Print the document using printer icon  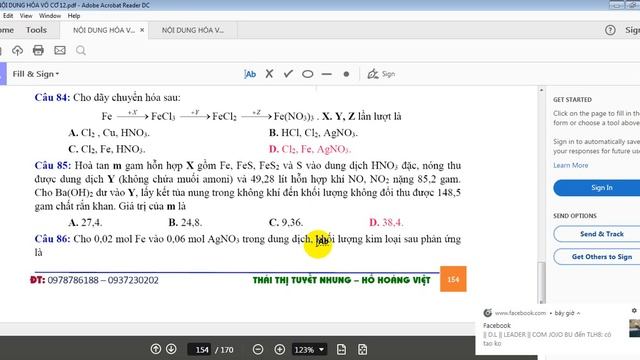click(38, 50)
